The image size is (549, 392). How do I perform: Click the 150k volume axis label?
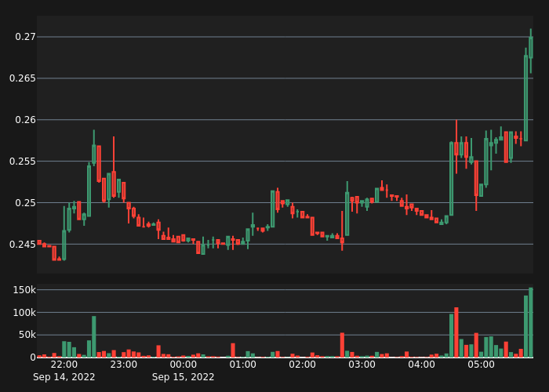point(24,290)
